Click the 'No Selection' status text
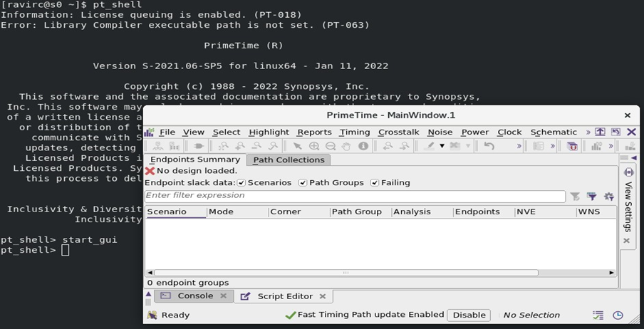The height and width of the screenshot is (329, 644). point(531,315)
